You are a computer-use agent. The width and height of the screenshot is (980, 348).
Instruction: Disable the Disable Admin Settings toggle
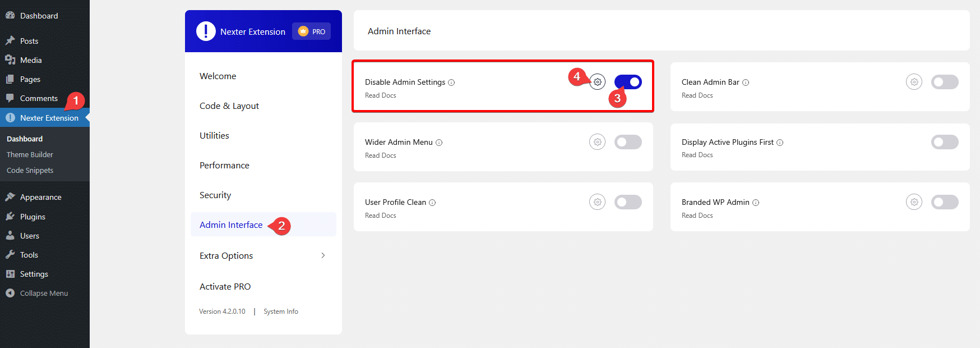click(628, 81)
